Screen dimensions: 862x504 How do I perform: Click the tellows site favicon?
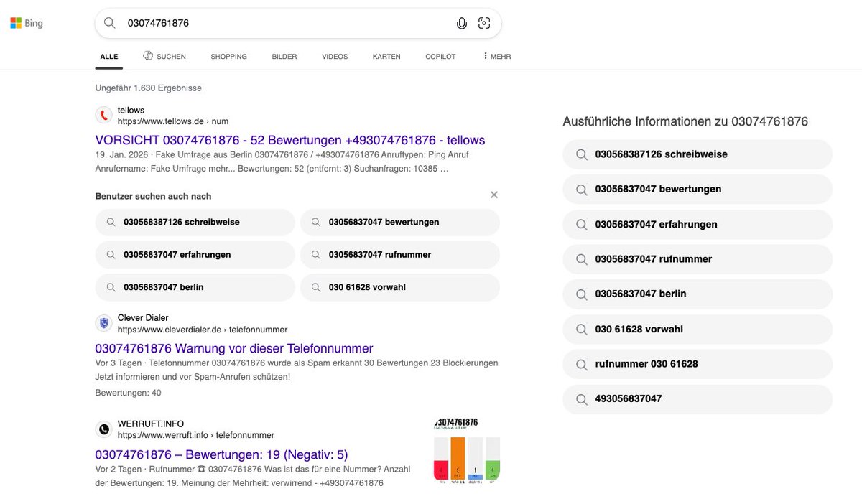104,116
